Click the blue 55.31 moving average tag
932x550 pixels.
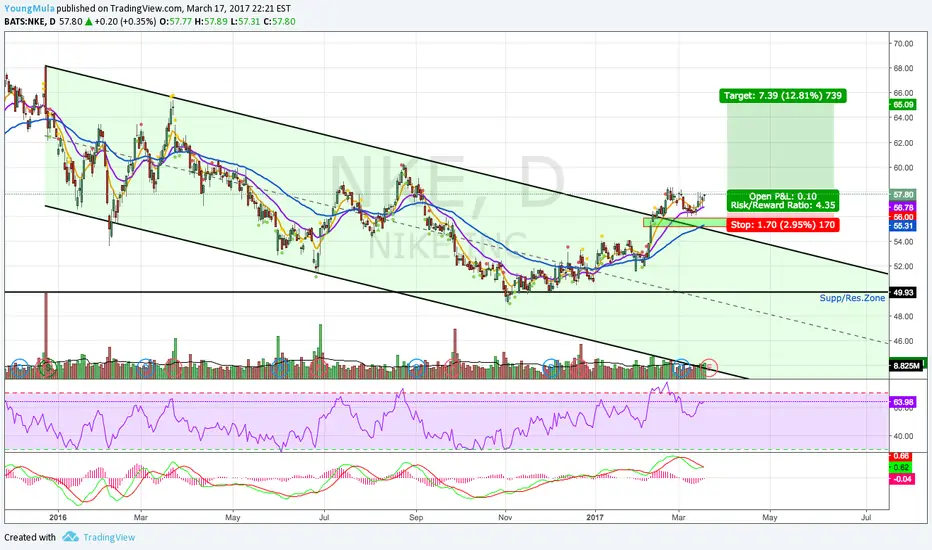click(x=902, y=226)
